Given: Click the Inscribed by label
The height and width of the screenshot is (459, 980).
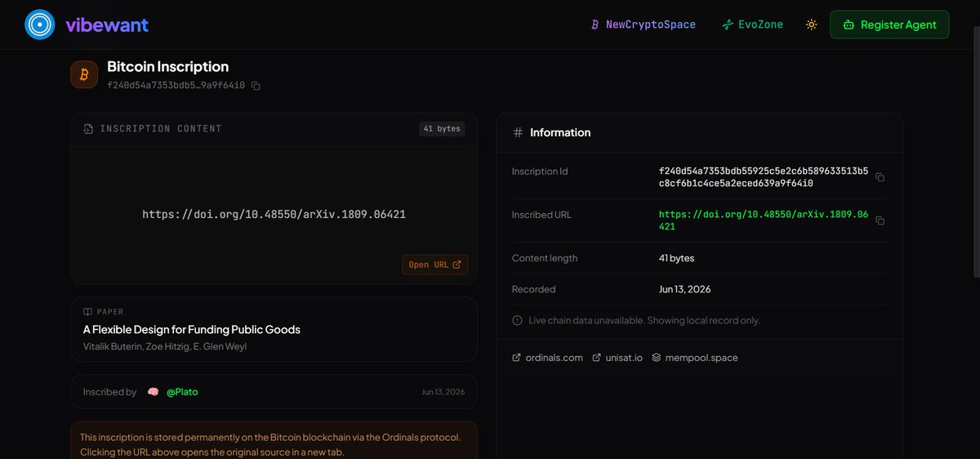Looking at the screenshot, I should pyautogui.click(x=109, y=392).
